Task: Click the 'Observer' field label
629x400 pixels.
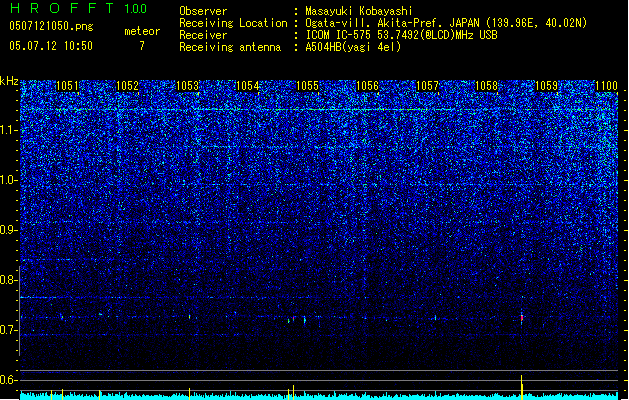Action: coord(203,11)
